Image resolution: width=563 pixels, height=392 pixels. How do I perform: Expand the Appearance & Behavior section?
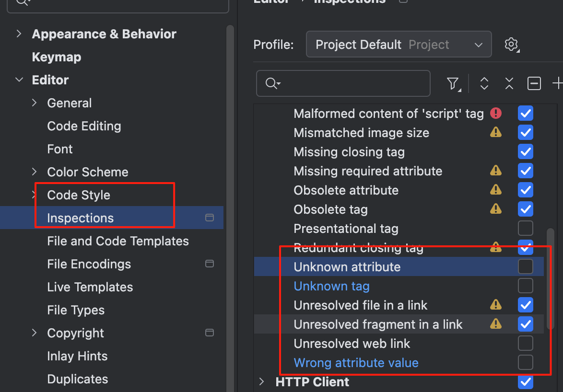(19, 34)
